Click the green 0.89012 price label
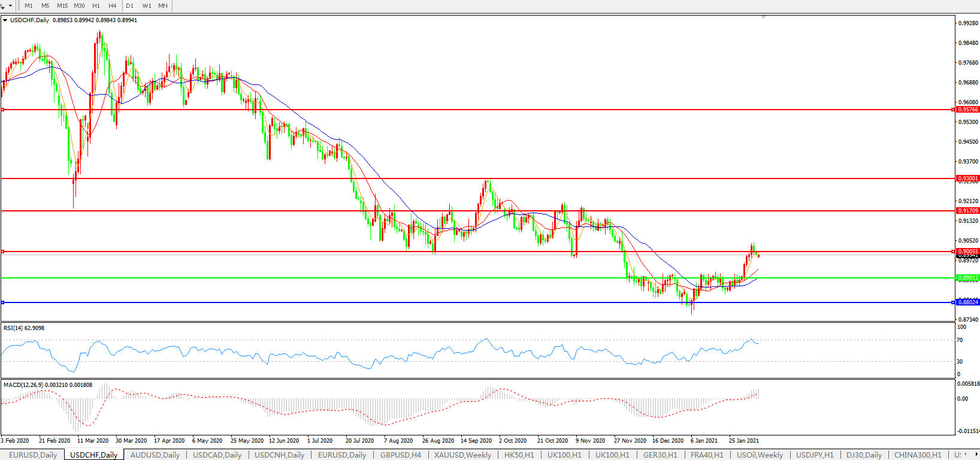Viewport: 980px width, 460px height. (967, 278)
